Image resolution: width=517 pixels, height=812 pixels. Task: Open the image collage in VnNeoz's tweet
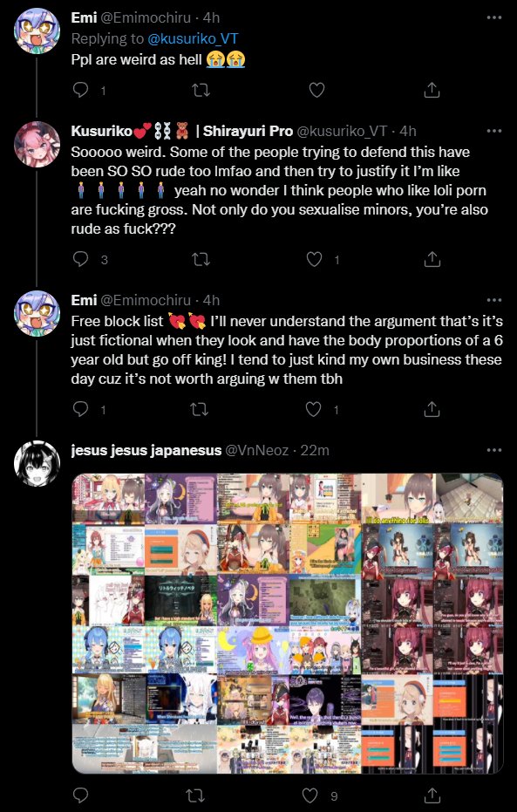pyautogui.click(x=287, y=624)
